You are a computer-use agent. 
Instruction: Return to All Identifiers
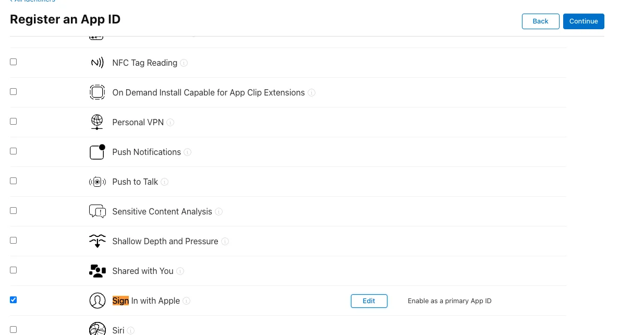coord(32,2)
